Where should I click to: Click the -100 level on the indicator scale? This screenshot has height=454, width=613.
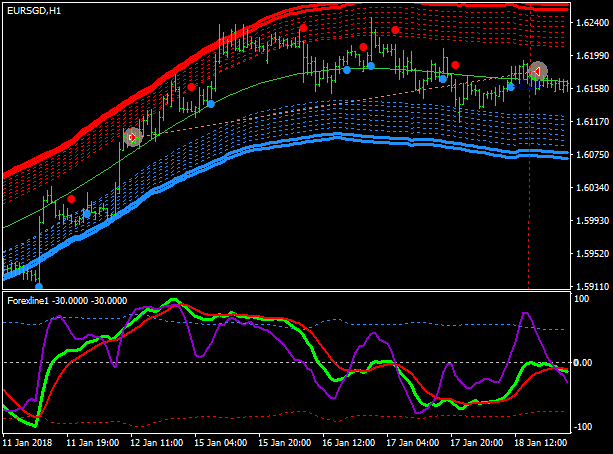[581, 427]
